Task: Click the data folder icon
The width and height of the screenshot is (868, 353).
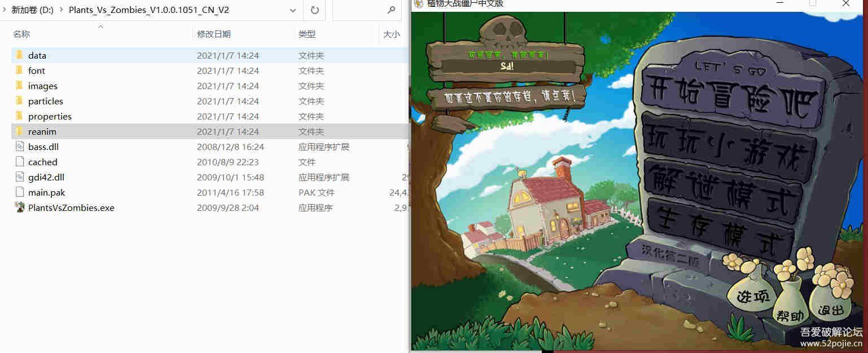Action: (x=19, y=55)
